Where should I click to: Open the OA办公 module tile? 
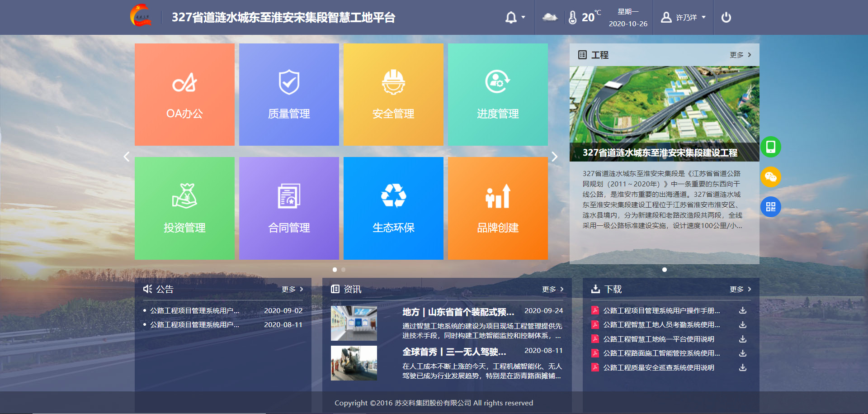pyautogui.click(x=184, y=95)
